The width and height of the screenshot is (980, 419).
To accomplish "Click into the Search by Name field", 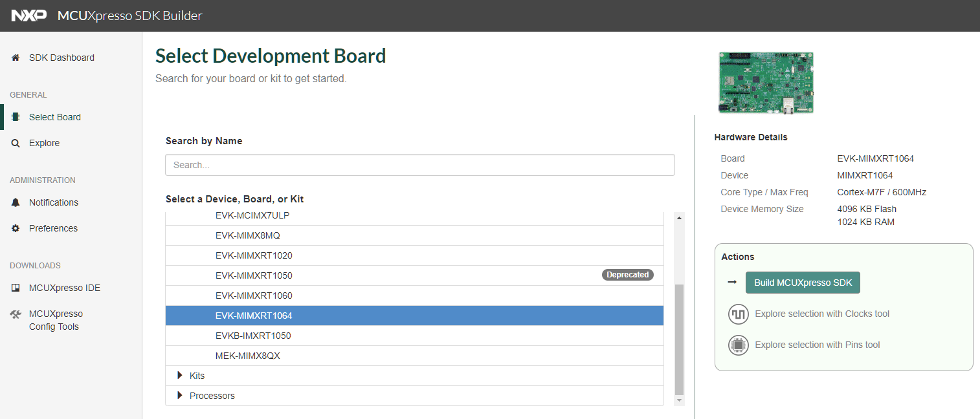I will pos(419,165).
